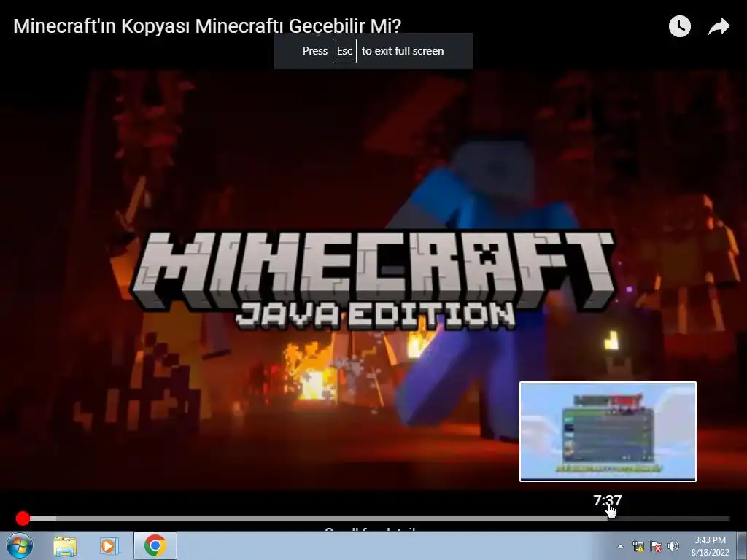Viewport: 747px width, 560px height.
Task: Click the red progress bar scrubber handle
Action: click(x=23, y=518)
